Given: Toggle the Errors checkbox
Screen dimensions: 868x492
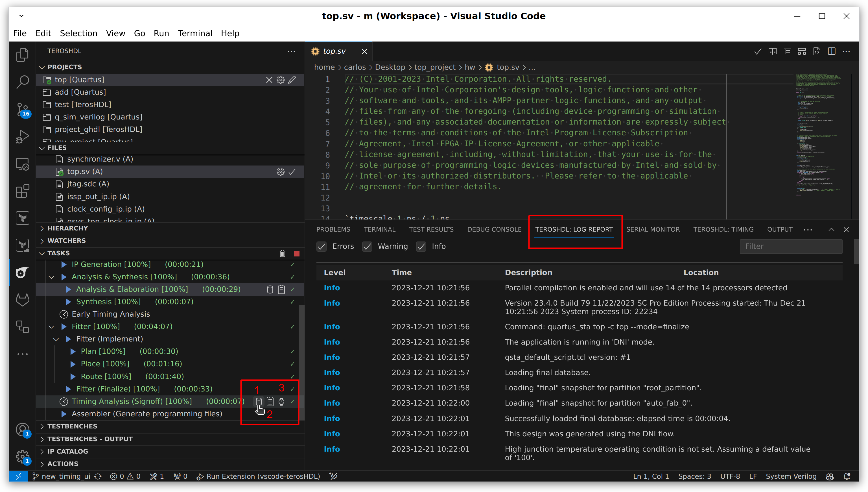Looking at the screenshot, I should point(322,246).
